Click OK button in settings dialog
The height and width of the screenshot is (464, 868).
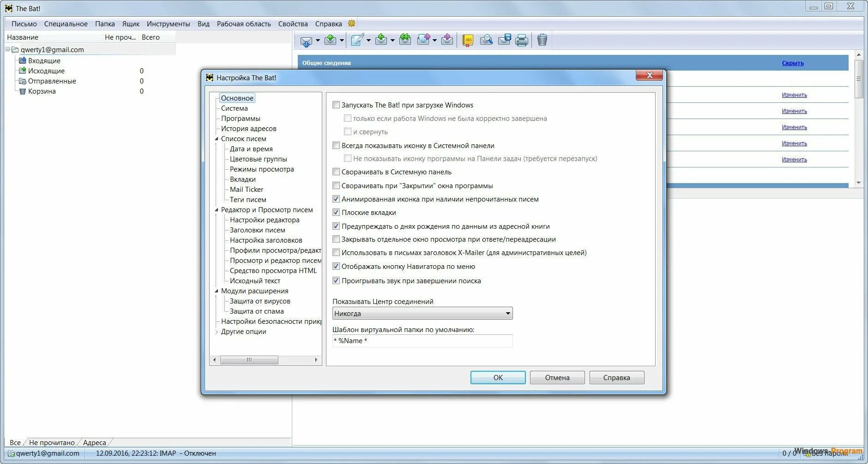[x=498, y=377]
